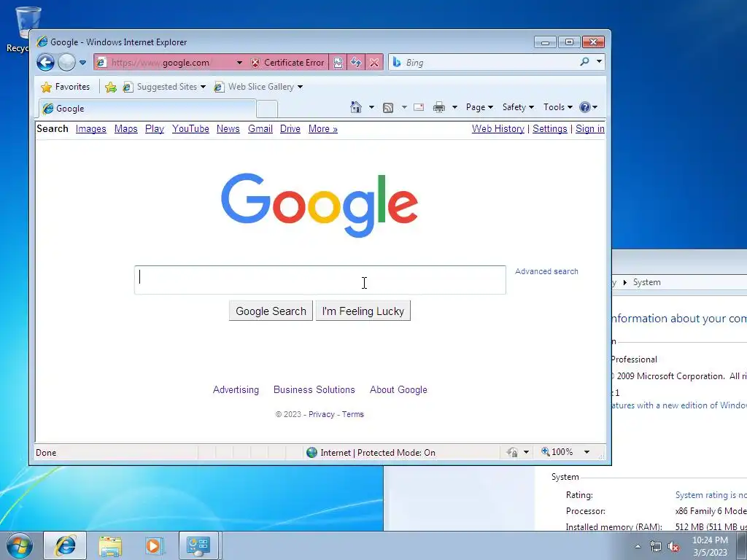The height and width of the screenshot is (560, 747).
Task: Click the muted volume tray icon
Action: coord(673,546)
